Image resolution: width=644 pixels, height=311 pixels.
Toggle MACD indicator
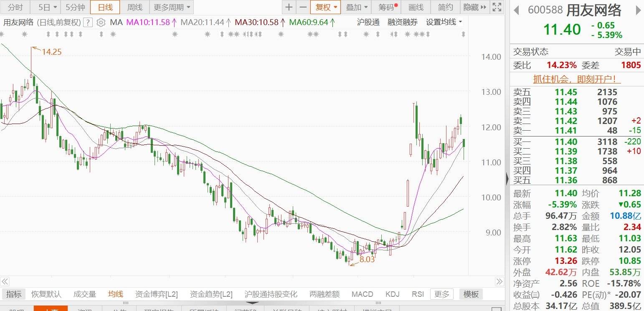pyautogui.click(x=363, y=294)
